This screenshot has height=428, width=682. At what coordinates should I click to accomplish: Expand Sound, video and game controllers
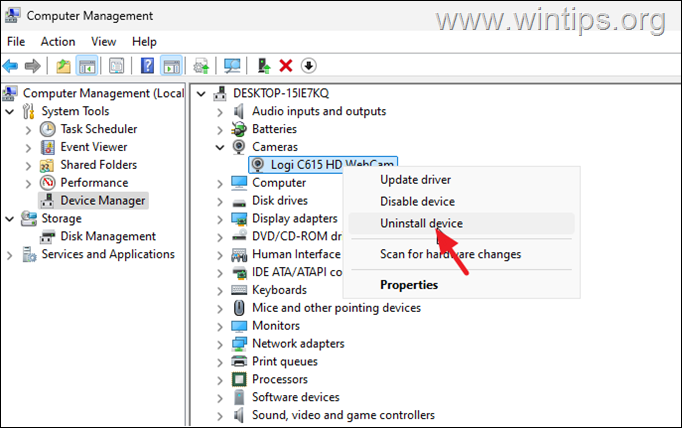[x=220, y=416]
